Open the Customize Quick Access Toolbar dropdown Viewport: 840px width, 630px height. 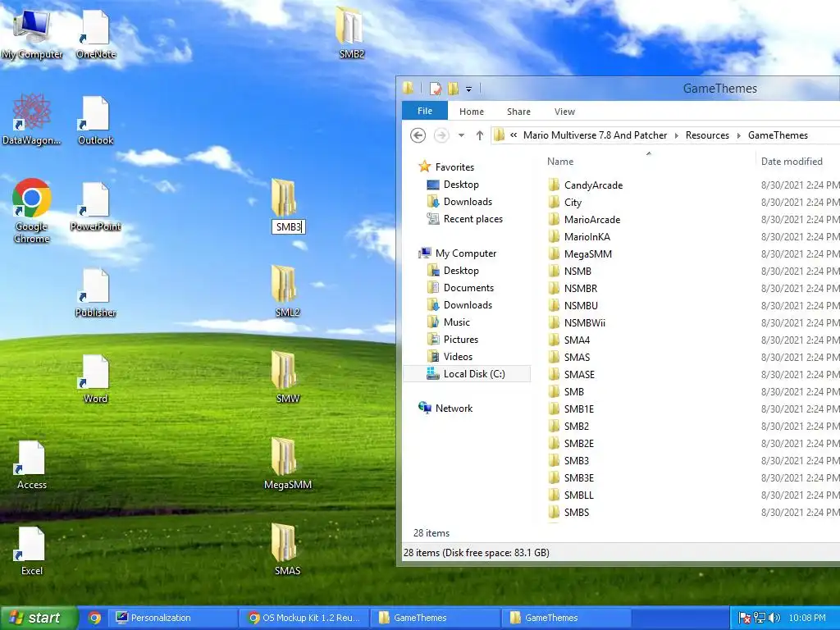468,89
